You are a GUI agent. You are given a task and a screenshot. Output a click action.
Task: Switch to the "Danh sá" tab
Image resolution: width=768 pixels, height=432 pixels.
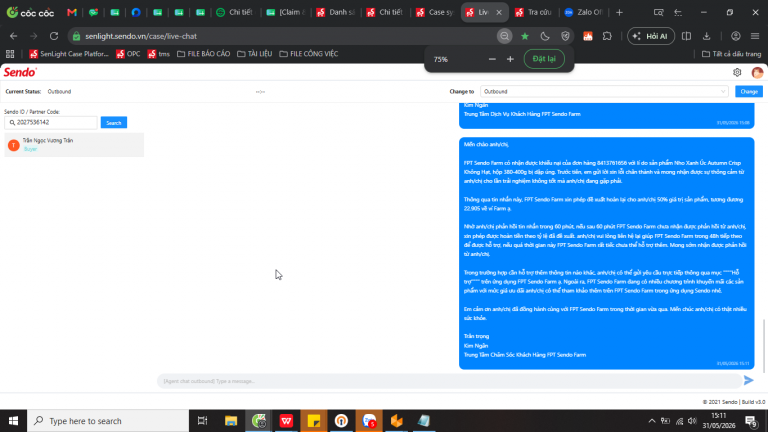point(336,12)
